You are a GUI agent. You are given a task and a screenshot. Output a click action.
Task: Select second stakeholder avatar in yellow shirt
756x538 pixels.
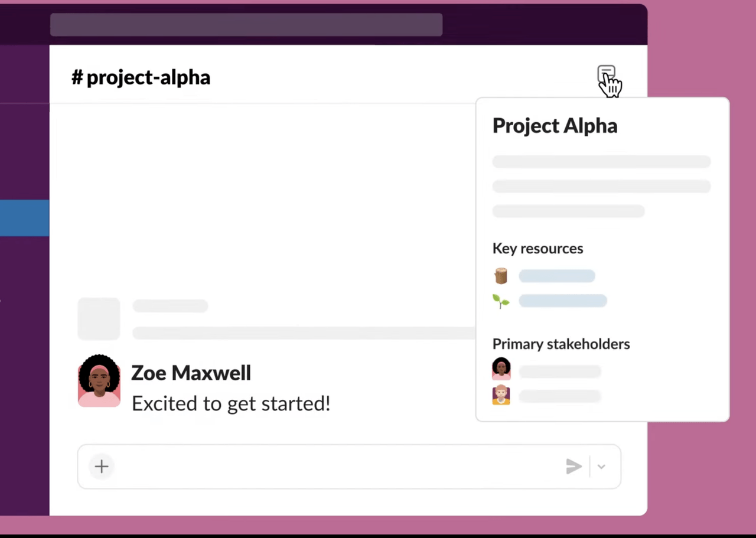point(501,394)
